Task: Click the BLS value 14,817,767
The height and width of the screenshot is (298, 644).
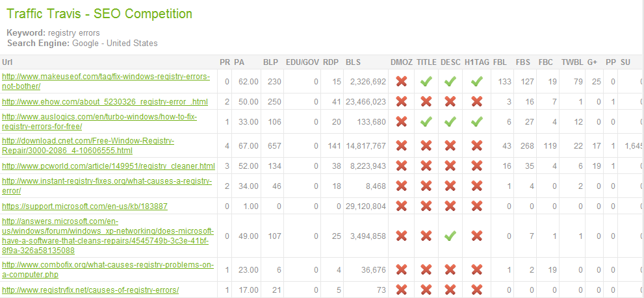Action: coord(367,146)
